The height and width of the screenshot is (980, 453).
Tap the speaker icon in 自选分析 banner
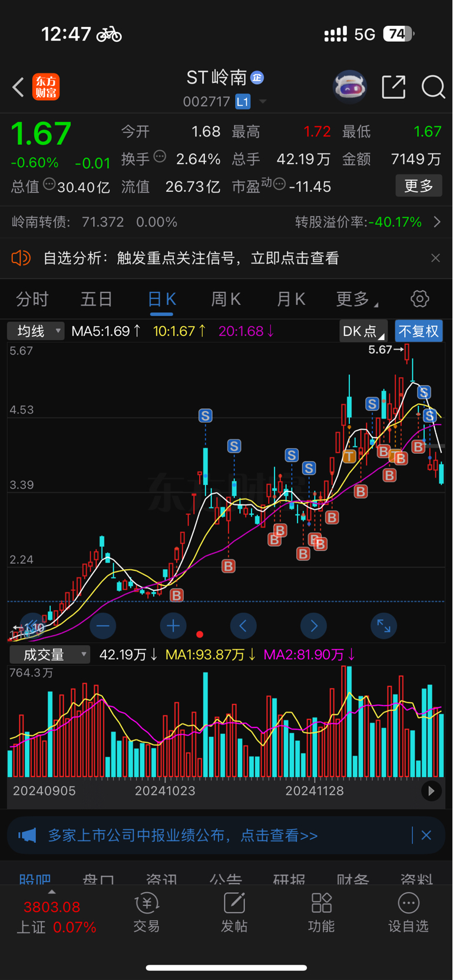(21, 258)
